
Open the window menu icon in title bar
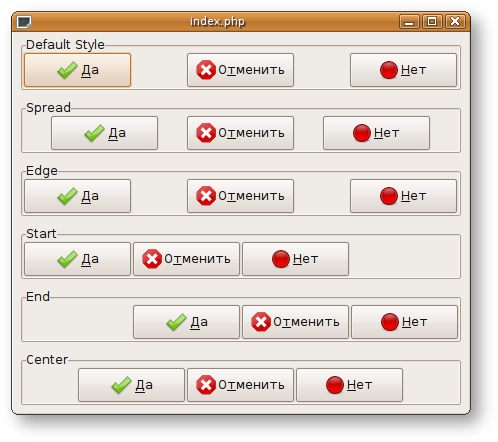point(24,22)
